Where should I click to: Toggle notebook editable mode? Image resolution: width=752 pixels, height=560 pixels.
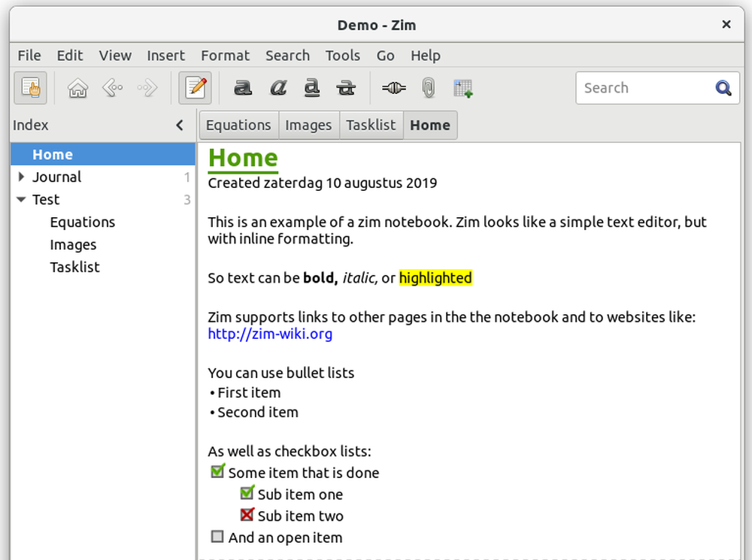196,88
